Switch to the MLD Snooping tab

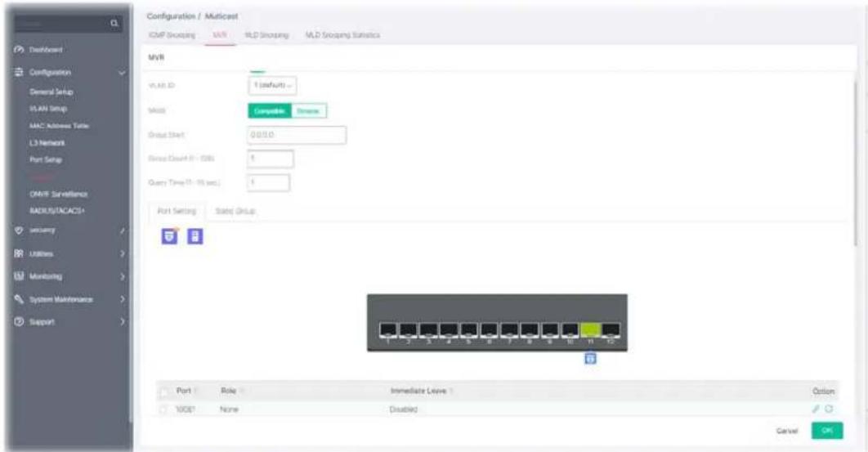266,35
